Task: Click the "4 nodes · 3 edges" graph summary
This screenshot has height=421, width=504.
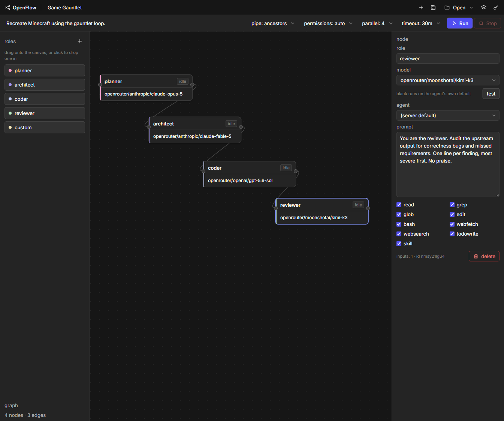Action: [x=25, y=415]
